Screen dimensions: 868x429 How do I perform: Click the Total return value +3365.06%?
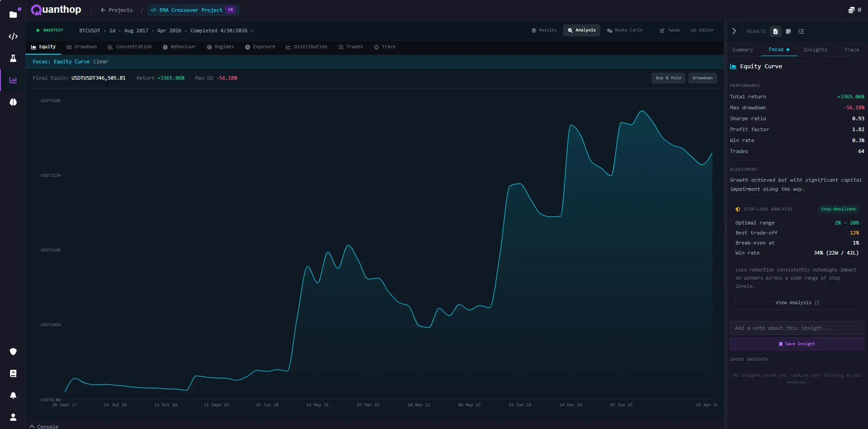pyautogui.click(x=851, y=97)
